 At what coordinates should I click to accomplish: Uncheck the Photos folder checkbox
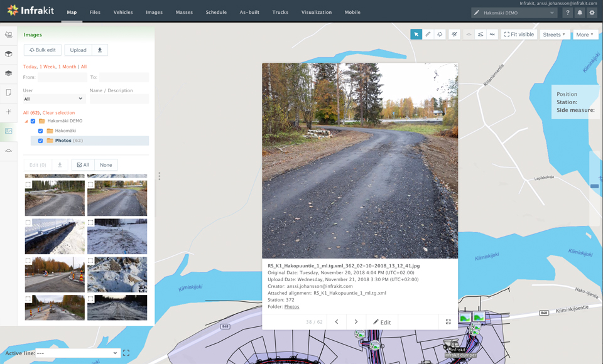41,141
